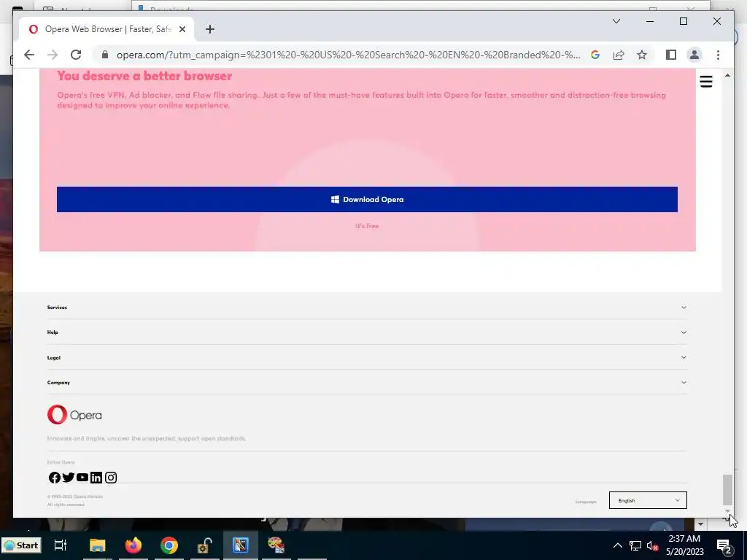Open Opera's Instagram page

tap(111, 477)
